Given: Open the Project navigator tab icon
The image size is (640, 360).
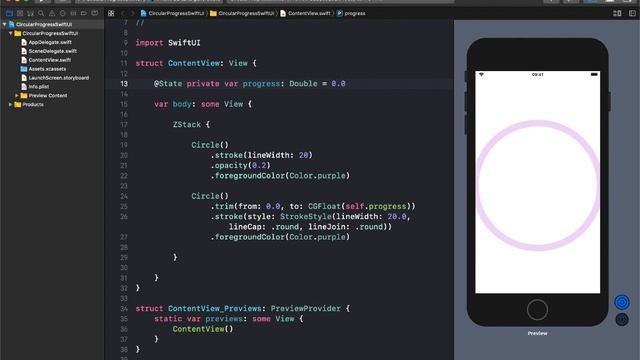Looking at the screenshot, I should pyautogui.click(x=9, y=13).
